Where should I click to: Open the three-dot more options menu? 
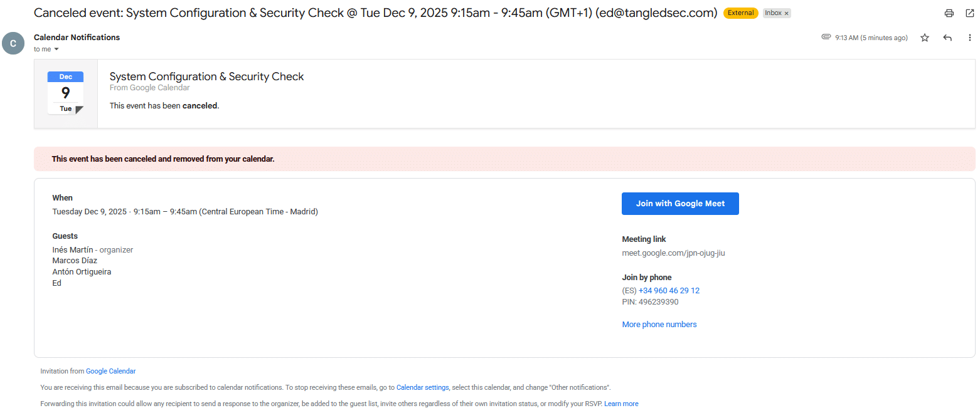tap(969, 38)
